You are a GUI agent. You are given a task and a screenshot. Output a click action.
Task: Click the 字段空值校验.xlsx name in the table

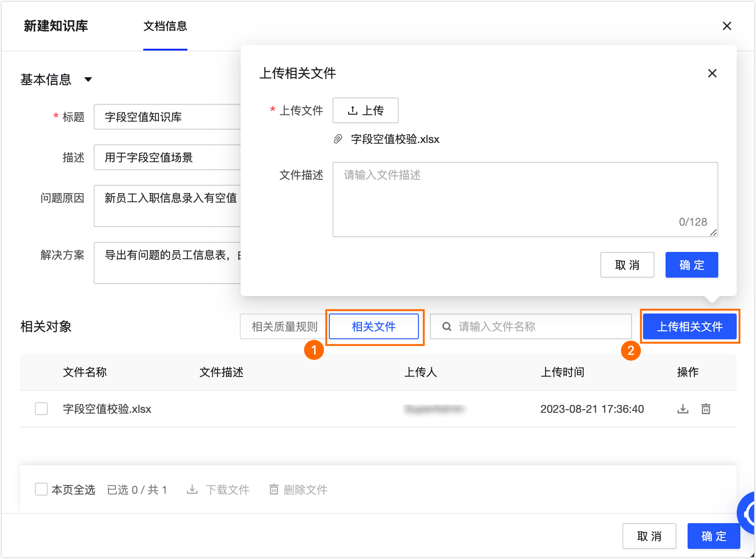click(x=107, y=409)
